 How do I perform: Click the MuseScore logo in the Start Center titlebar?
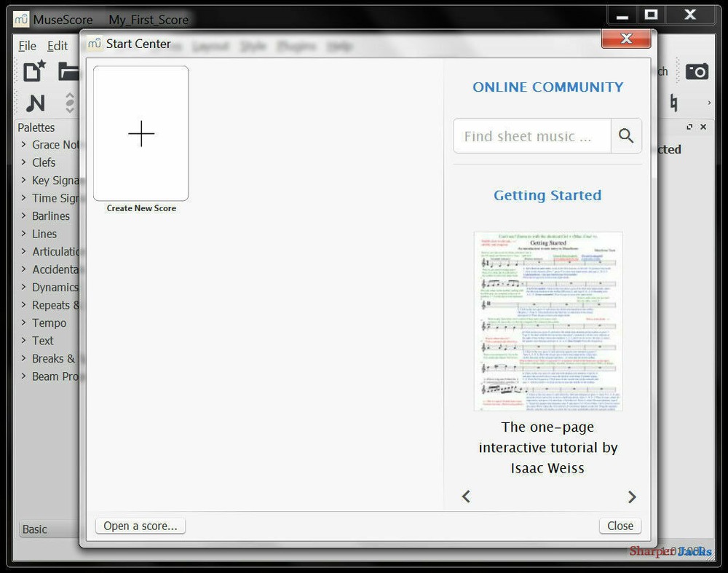pos(93,44)
